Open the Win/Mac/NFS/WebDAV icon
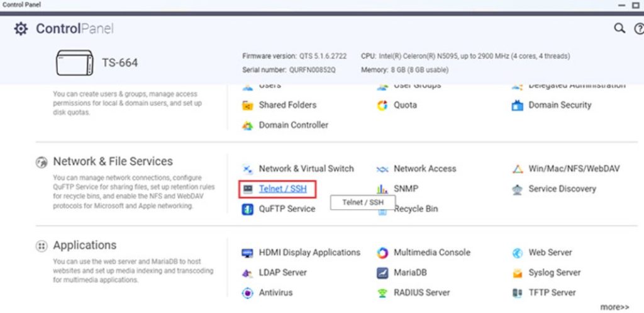The image size is (644, 313). point(517,169)
